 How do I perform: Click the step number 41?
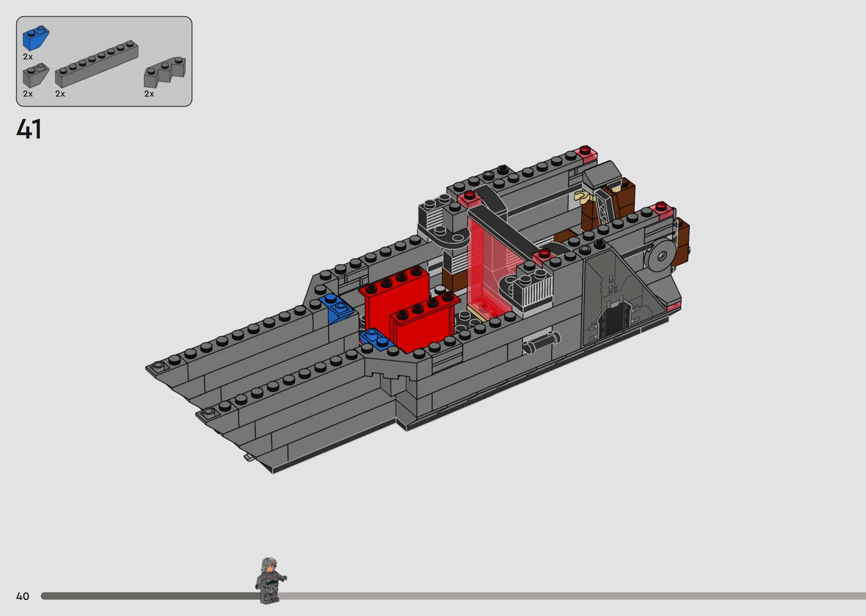pyautogui.click(x=29, y=129)
